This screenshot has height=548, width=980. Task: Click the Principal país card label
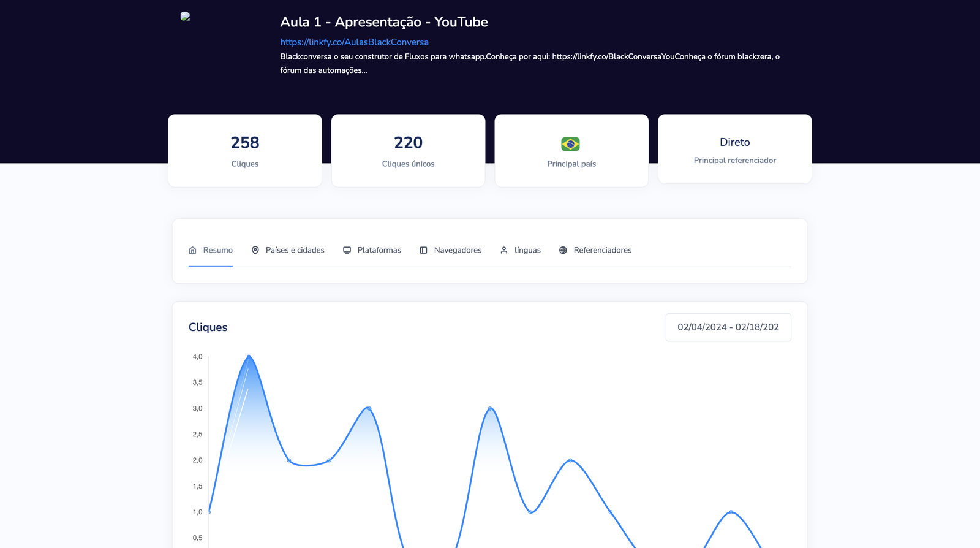click(x=571, y=164)
